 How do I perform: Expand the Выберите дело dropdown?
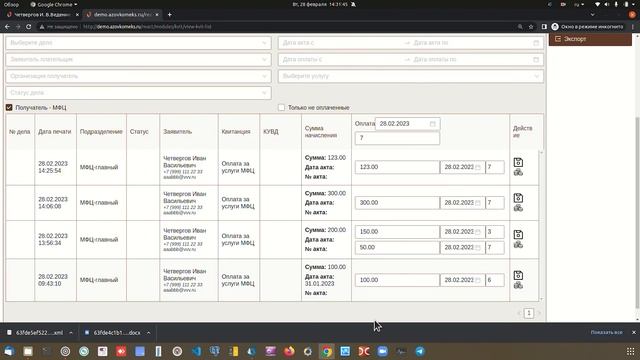coord(138,43)
